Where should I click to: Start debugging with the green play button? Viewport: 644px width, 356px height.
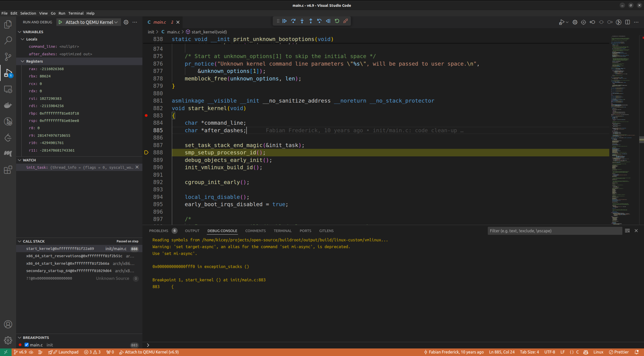60,22
